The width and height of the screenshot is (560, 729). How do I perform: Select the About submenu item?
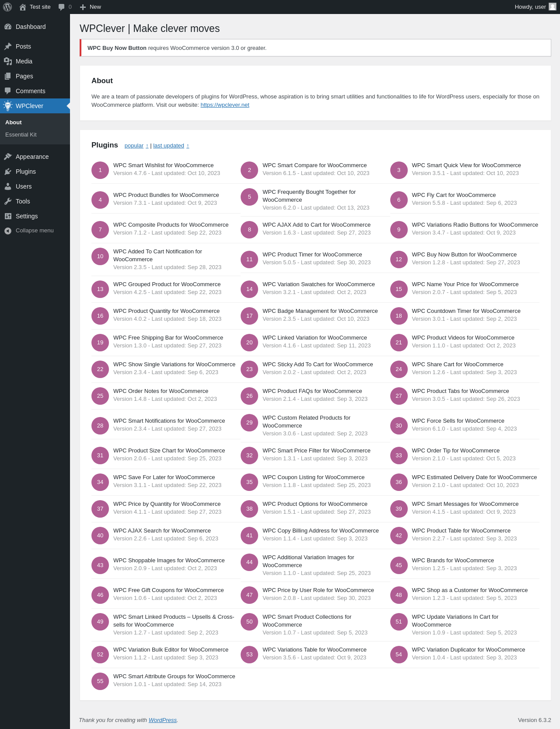point(35,123)
